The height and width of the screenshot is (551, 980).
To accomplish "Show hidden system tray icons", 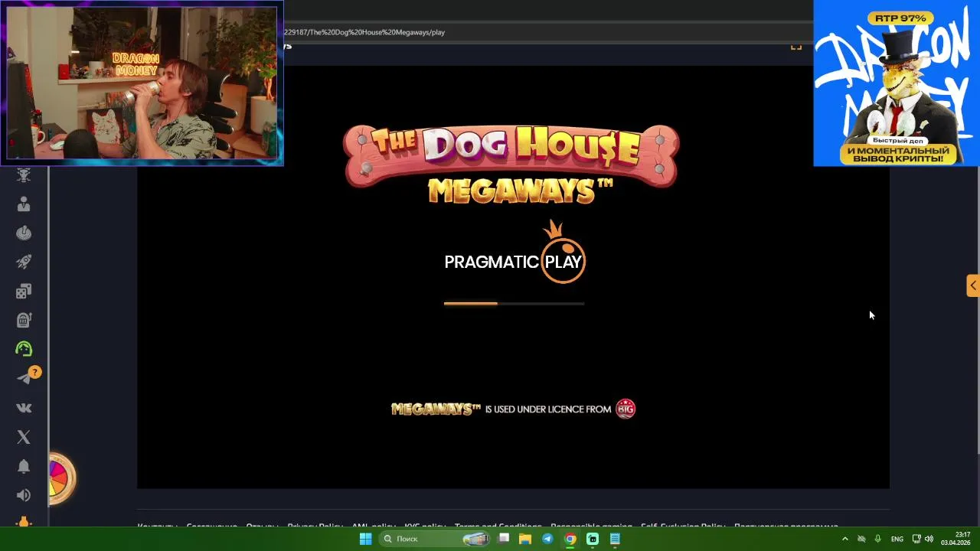I will [845, 539].
